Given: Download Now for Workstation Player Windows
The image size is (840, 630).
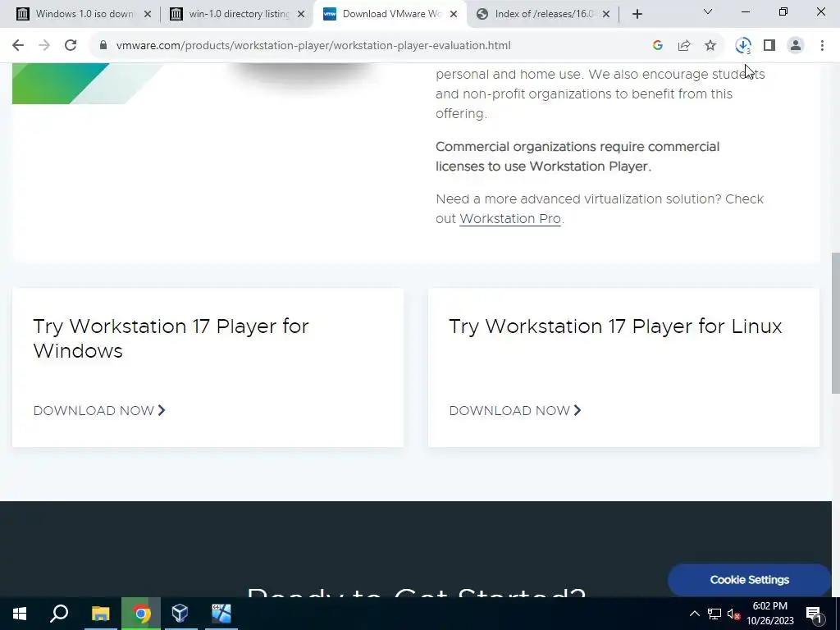Looking at the screenshot, I should pyautogui.click(x=99, y=410).
